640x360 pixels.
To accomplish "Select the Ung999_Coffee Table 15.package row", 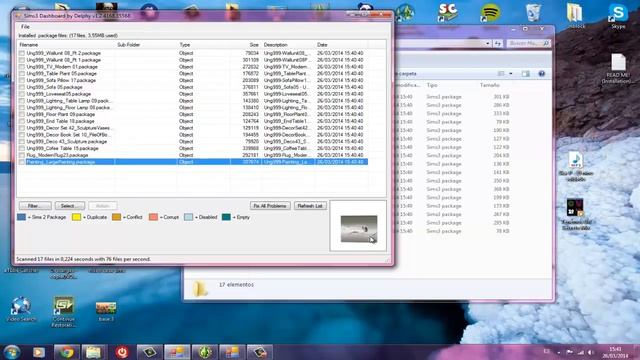I will tap(193, 149).
